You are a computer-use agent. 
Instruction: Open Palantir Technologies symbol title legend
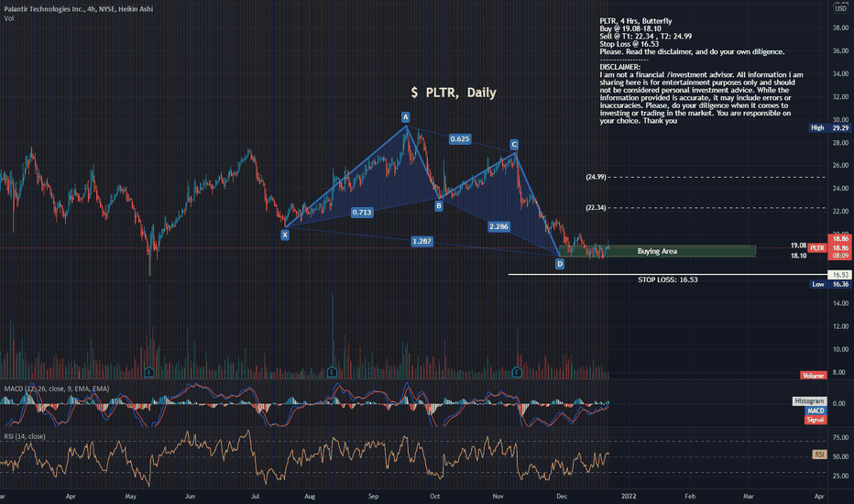click(x=79, y=9)
